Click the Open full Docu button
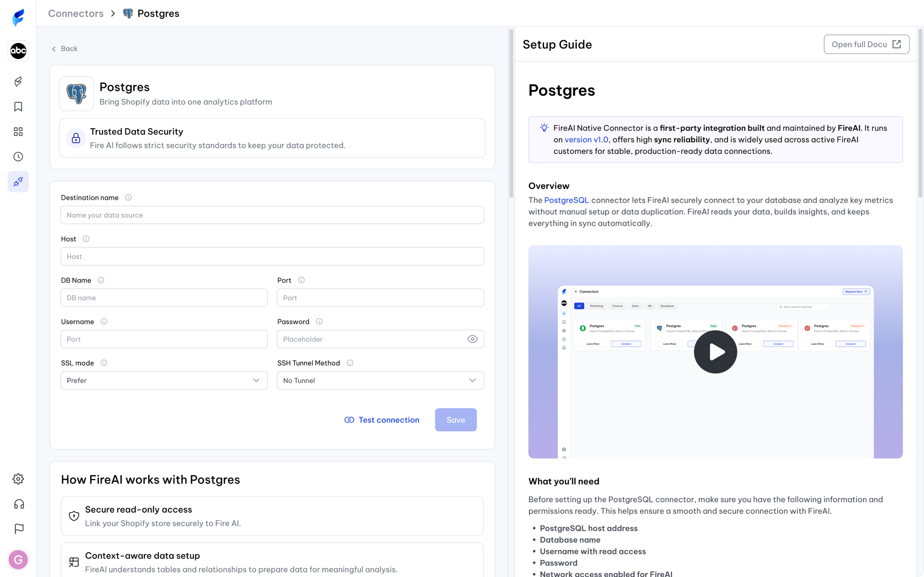This screenshot has width=924, height=577. click(866, 44)
